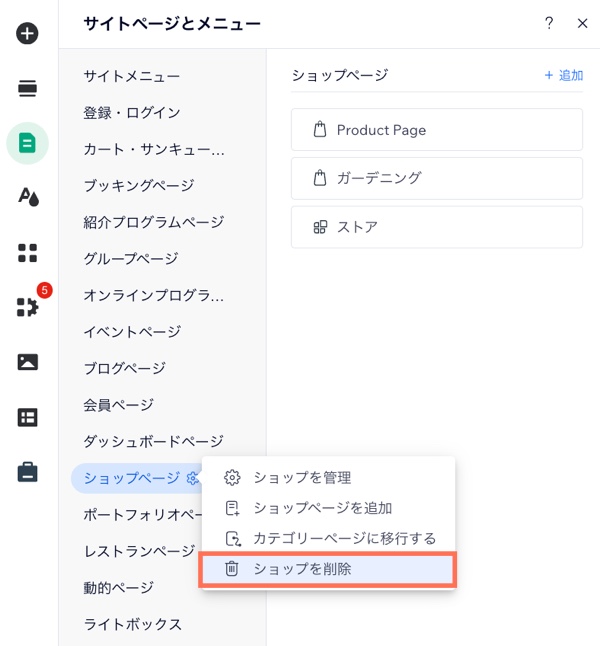Screen dimensions: 600x646
Task: Click the red 5 notification badge
Action: click(x=45, y=290)
